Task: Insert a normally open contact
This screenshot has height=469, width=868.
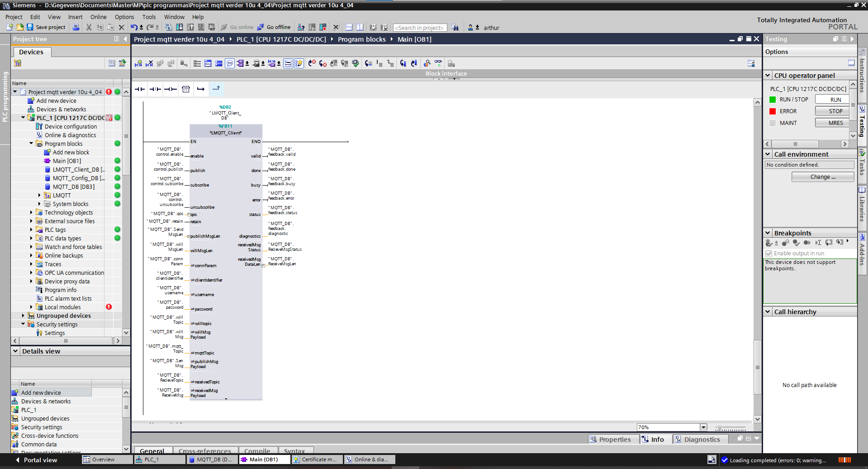Action: coord(140,89)
